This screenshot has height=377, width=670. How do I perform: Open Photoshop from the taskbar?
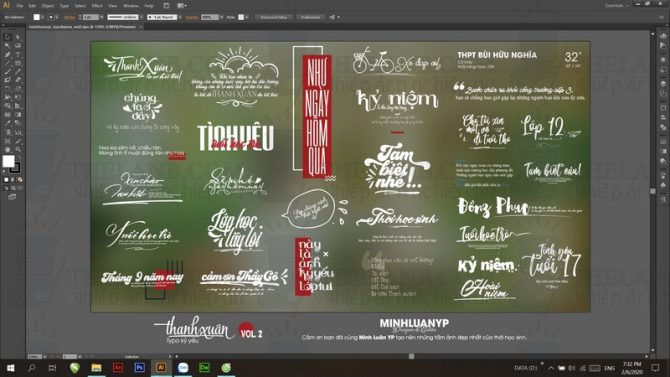(x=139, y=368)
